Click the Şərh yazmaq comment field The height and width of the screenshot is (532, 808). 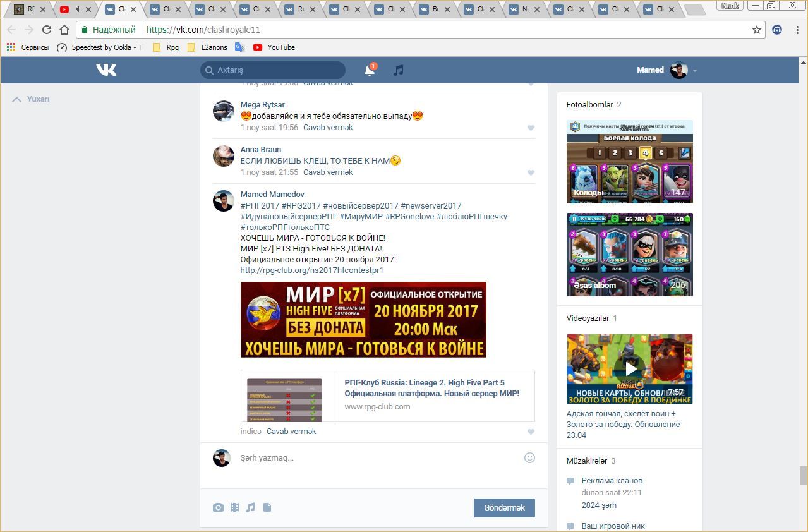click(379, 458)
